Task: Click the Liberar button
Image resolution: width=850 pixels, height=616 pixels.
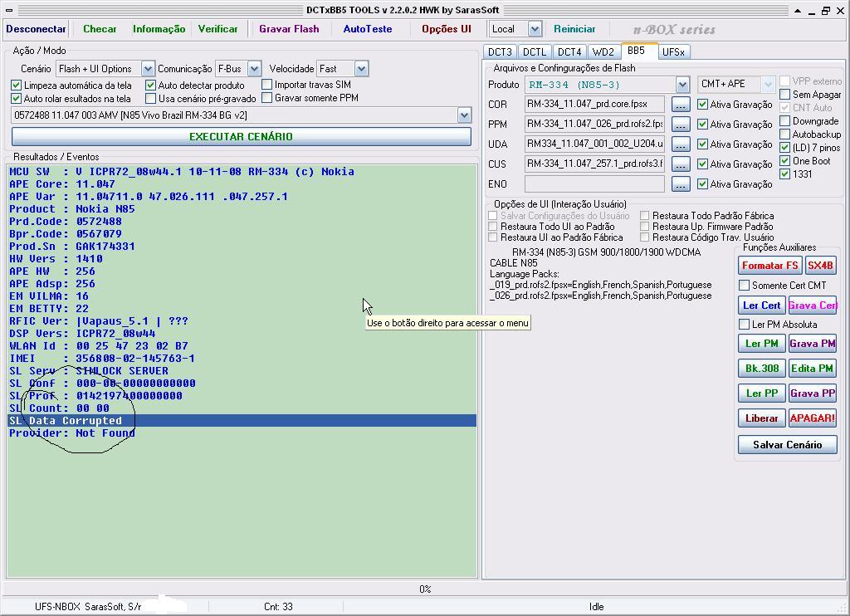Action: (x=762, y=418)
